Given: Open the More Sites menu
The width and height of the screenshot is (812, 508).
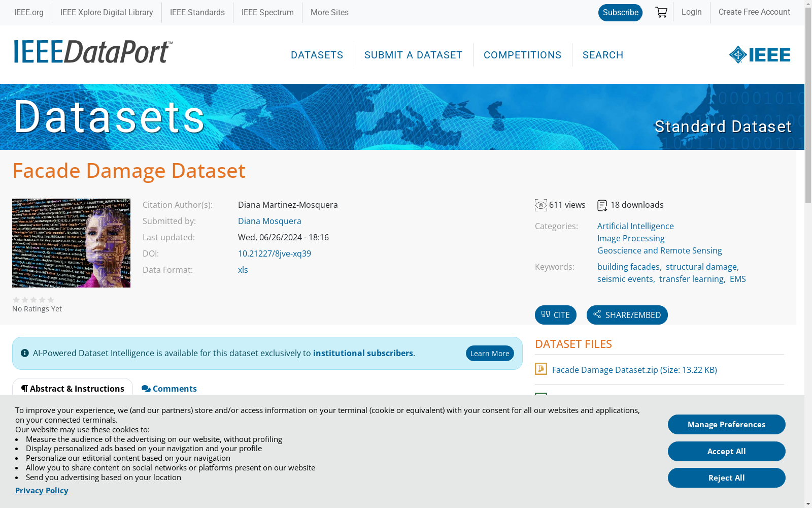Looking at the screenshot, I should (x=329, y=12).
